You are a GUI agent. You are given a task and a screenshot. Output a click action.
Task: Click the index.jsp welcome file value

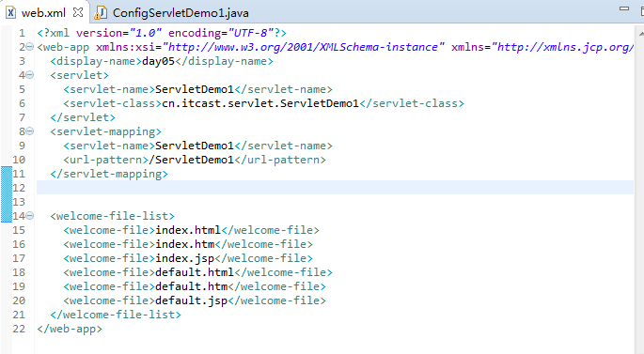184,258
